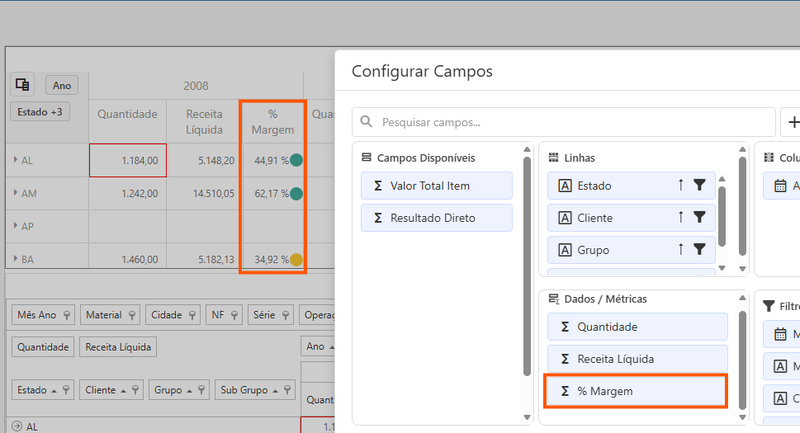Toggle sort arrow on Grupo row field
Viewport: 800px width, 433px height.
(681, 249)
